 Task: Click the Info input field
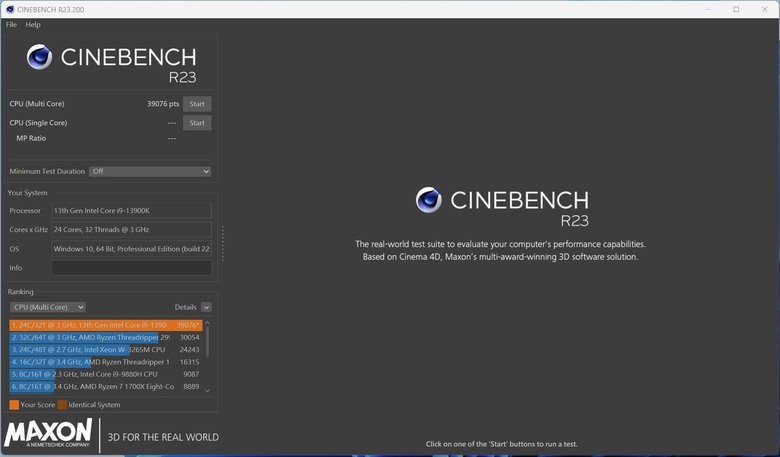pyautogui.click(x=131, y=268)
